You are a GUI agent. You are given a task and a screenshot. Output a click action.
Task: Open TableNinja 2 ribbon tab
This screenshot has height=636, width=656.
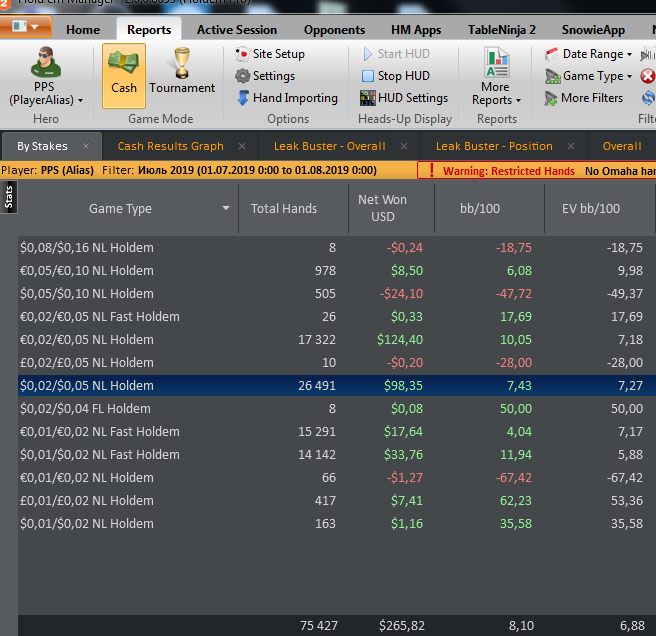[x=502, y=30]
